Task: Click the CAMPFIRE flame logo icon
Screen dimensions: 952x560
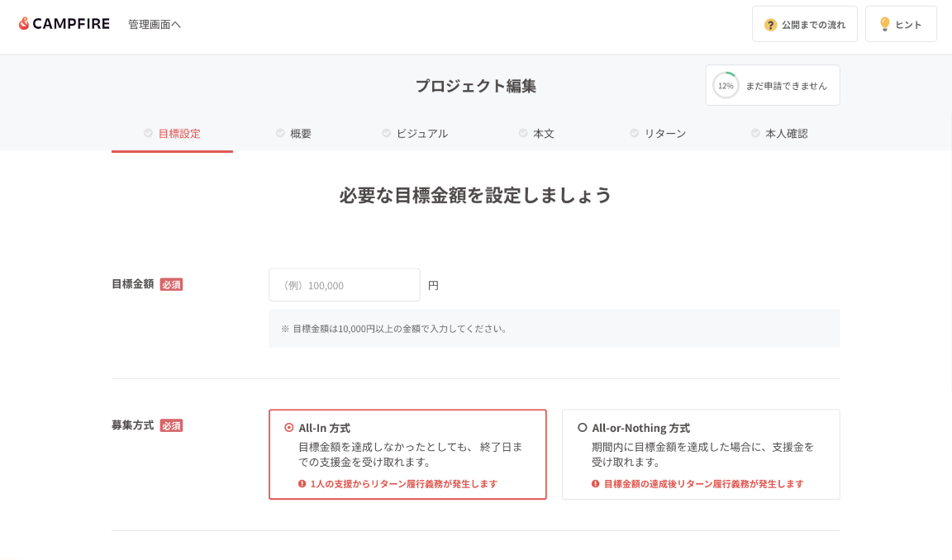Action: point(25,23)
